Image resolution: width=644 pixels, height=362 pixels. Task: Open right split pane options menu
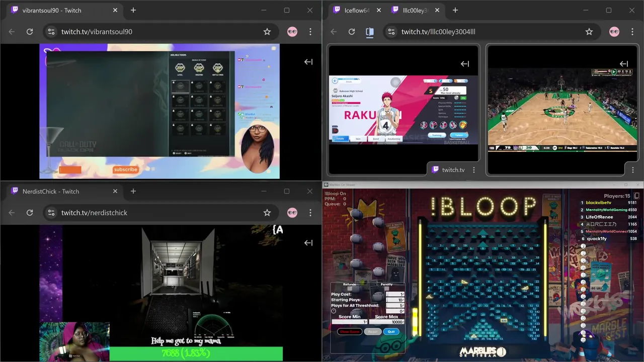point(632,170)
